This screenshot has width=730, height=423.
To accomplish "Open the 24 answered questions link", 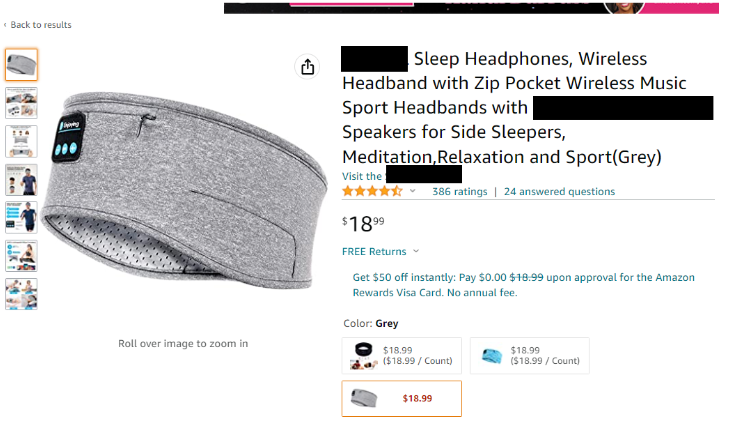I will point(559,192).
